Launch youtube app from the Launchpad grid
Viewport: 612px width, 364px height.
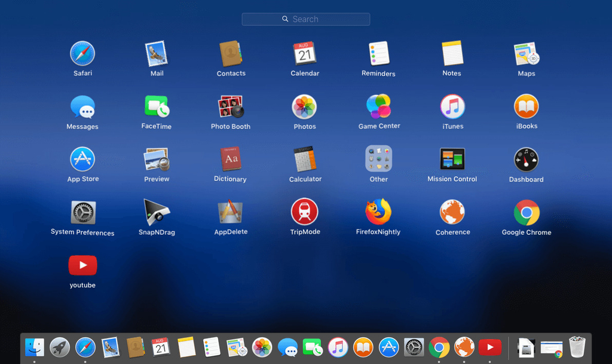(82, 265)
